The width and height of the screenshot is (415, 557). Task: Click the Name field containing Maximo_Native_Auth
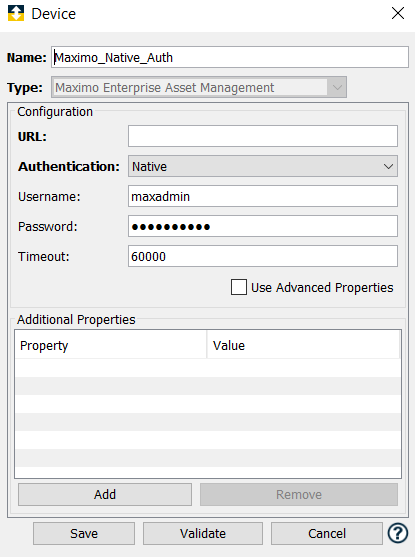(x=230, y=57)
